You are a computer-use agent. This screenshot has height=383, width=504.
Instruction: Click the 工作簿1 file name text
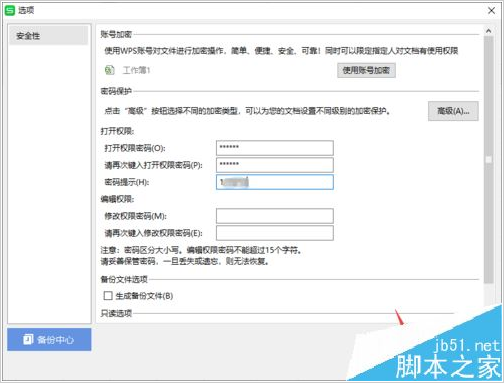tap(137, 70)
